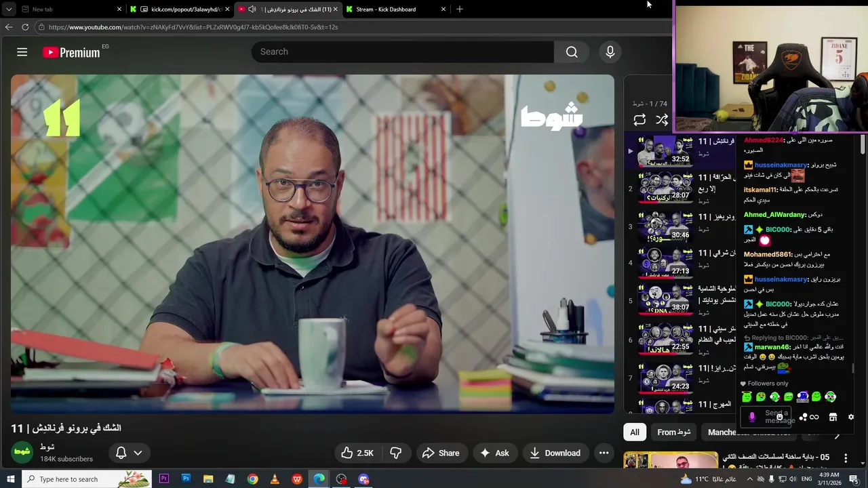Insert the last headphones emote in row
The image size is (868, 488).
coord(831,397)
